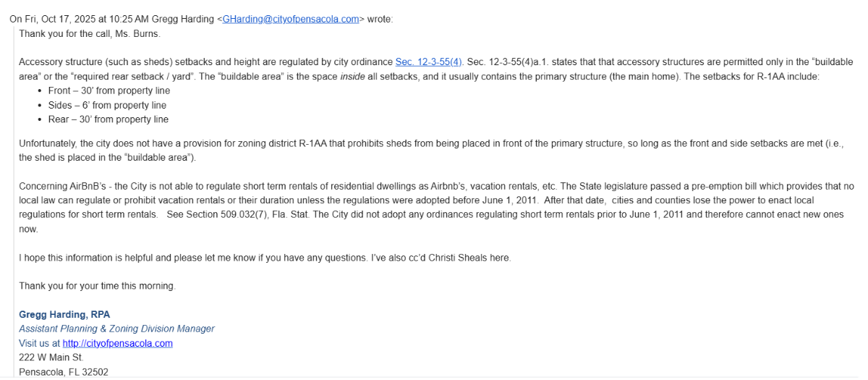Click the GHarding@cityofpensacola.com email link

[291, 20]
